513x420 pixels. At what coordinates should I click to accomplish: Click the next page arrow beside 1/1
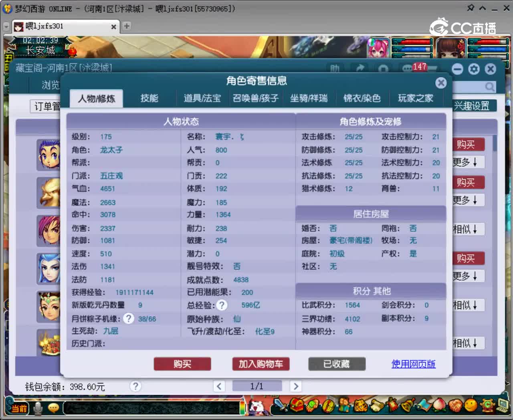[296, 386]
